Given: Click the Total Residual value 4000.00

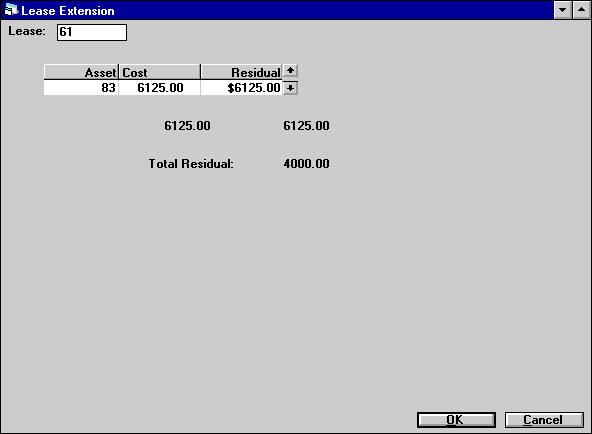Looking at the screenshot, I should point(306,164).
